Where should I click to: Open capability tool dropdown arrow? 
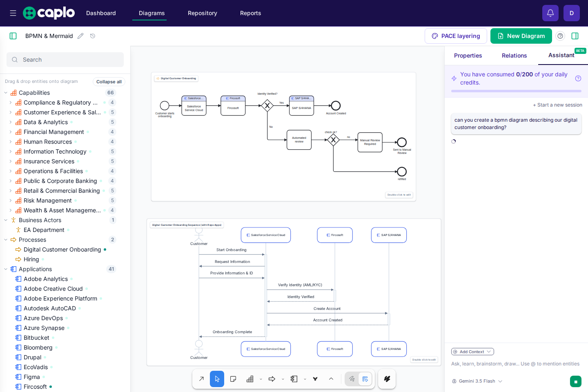coord(261,379)
